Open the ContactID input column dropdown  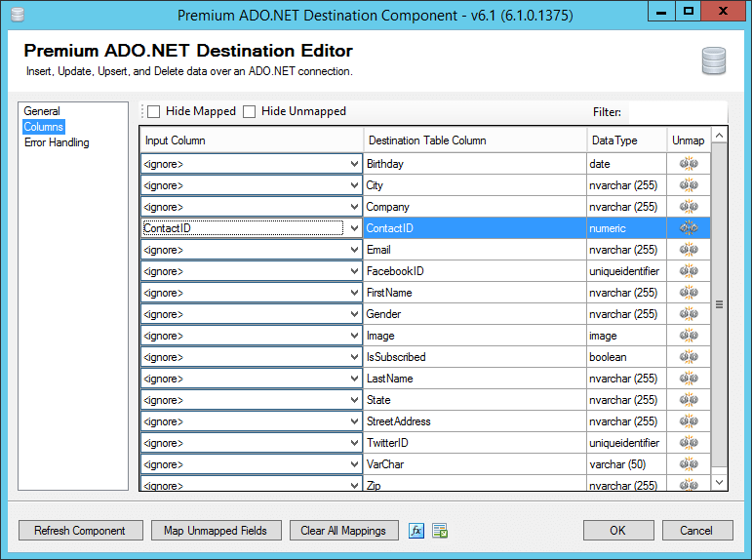point(354,228)
